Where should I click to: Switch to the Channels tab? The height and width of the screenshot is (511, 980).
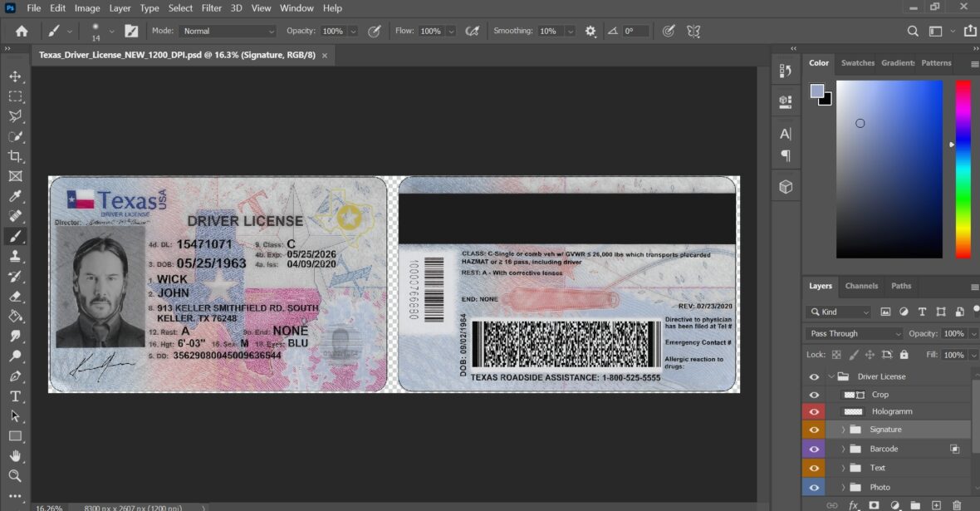click(x=861, y=286)
